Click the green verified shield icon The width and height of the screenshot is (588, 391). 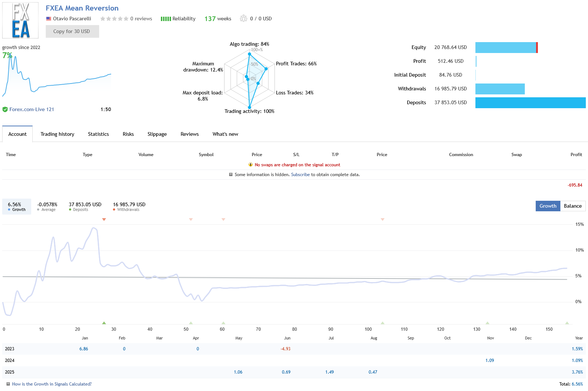pos(5,109)
